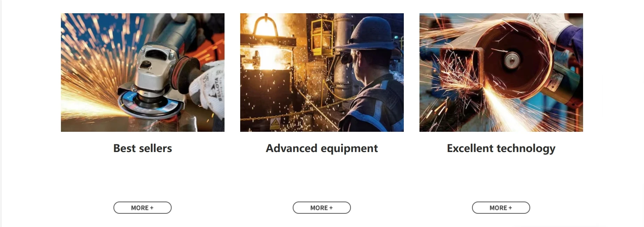Open MORE + below Advanced equipment
Screen dimensions: 644x227
322,207
